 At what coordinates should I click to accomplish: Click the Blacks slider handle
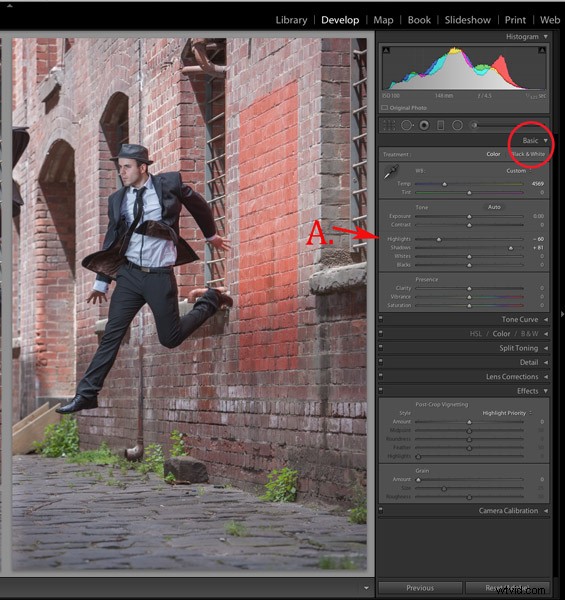[x=469, y=265]
